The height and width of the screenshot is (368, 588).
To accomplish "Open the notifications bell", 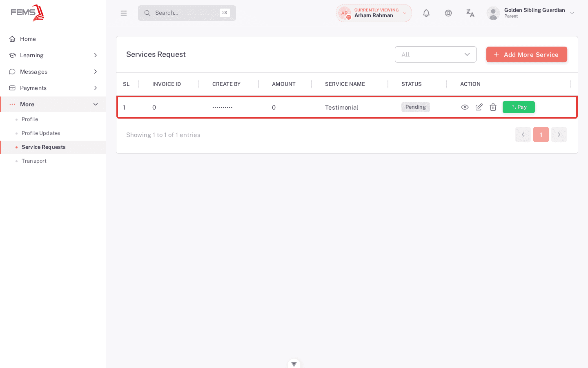I will pyautogui.click(x=426, y=13).
